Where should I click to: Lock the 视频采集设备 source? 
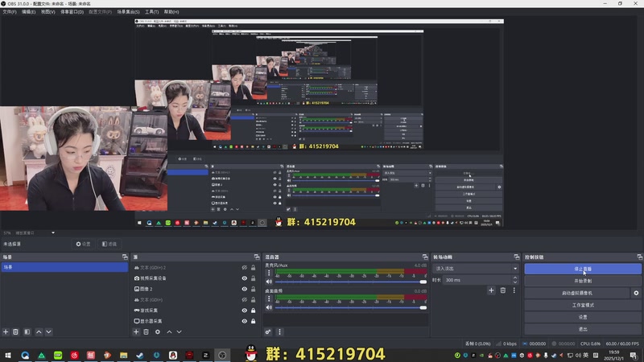(x=254, y=278)
